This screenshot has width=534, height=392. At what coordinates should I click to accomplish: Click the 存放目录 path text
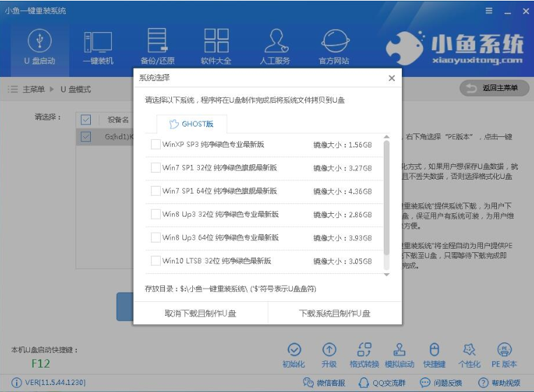click(231, 289)
